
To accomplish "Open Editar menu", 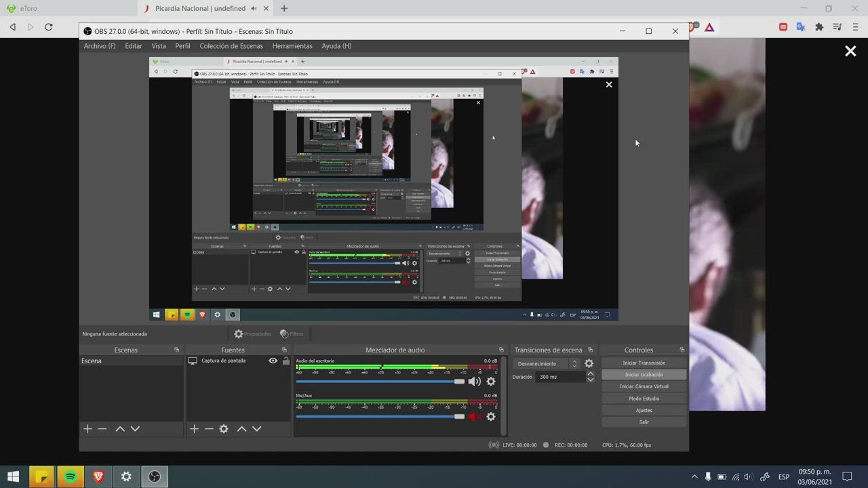I will (134, 46).
